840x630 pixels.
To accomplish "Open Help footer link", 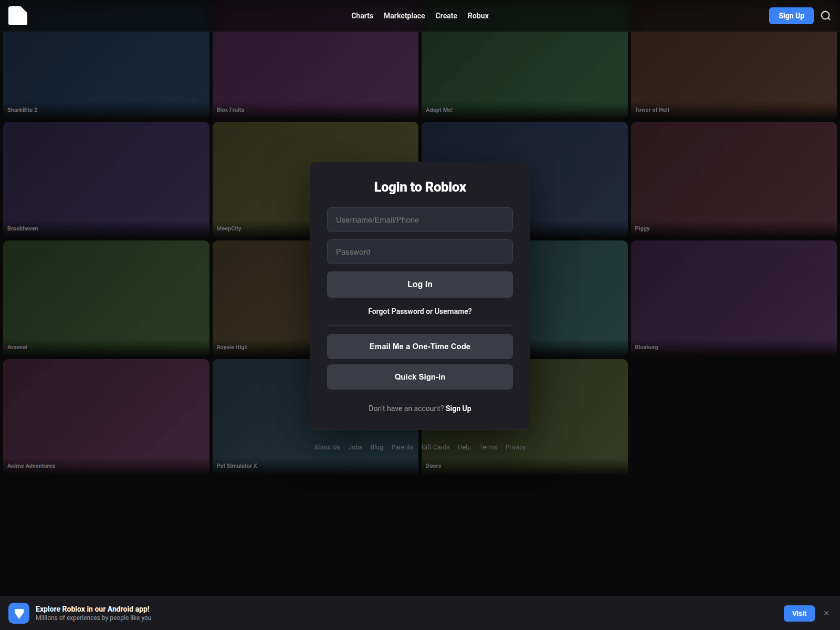I will point(464,447).
